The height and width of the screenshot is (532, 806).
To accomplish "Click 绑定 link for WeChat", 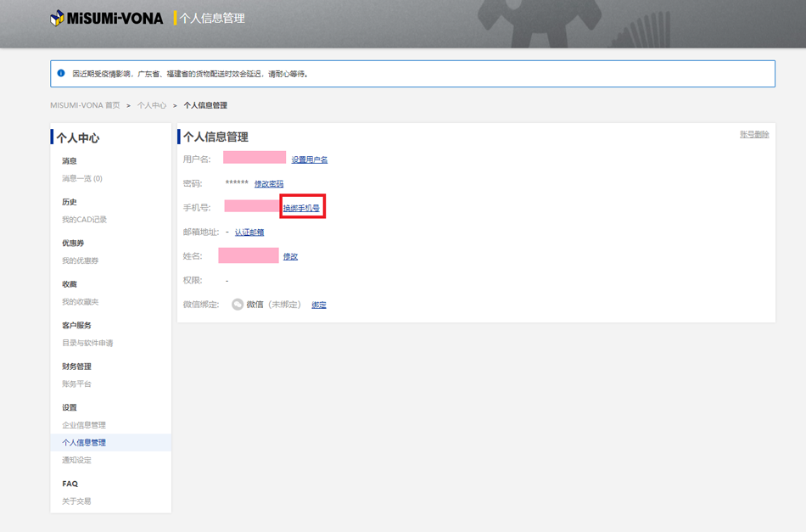I will coord(319,305).
